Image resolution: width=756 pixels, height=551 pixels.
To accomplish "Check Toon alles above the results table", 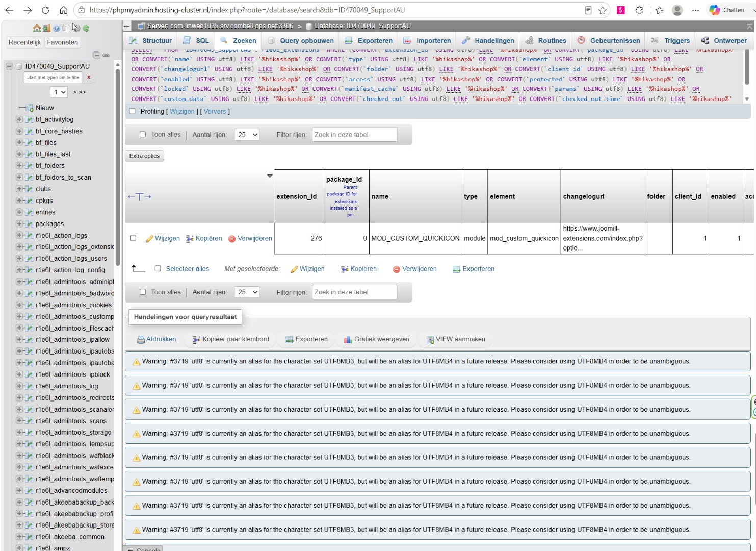I will (143, 135).
